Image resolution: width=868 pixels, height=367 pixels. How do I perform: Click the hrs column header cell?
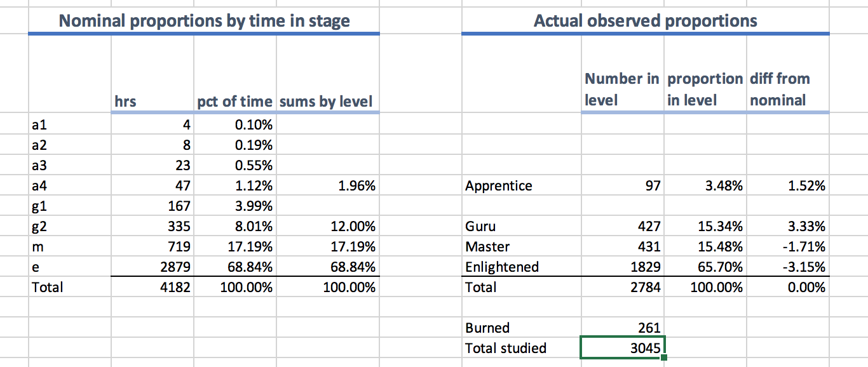click(x=153, y=101)
